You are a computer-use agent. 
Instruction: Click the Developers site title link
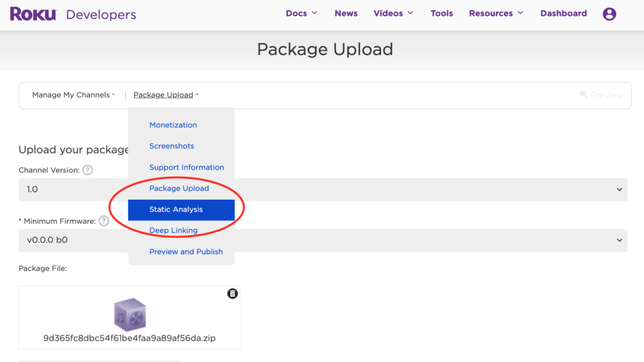101,14
